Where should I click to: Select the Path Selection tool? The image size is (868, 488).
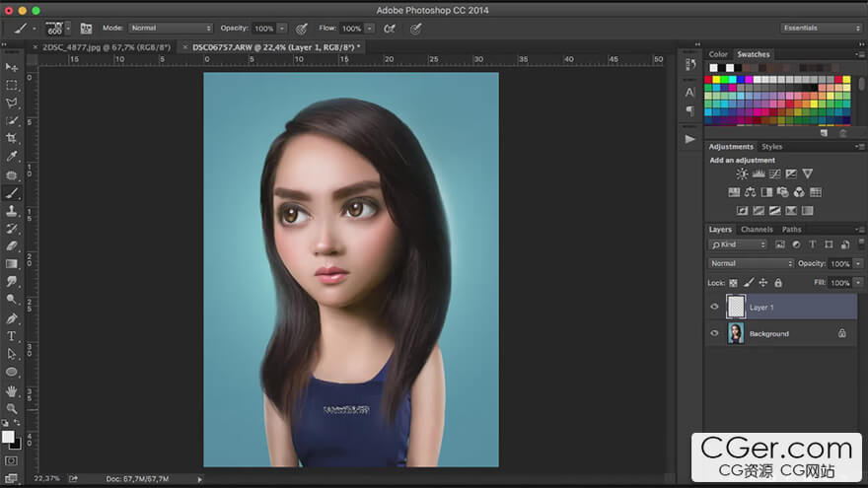tap(11, 354)
